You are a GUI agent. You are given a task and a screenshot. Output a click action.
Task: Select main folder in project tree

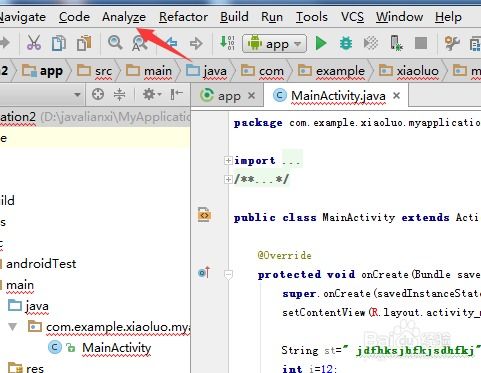pyautogui.click(x=20, y=285)
